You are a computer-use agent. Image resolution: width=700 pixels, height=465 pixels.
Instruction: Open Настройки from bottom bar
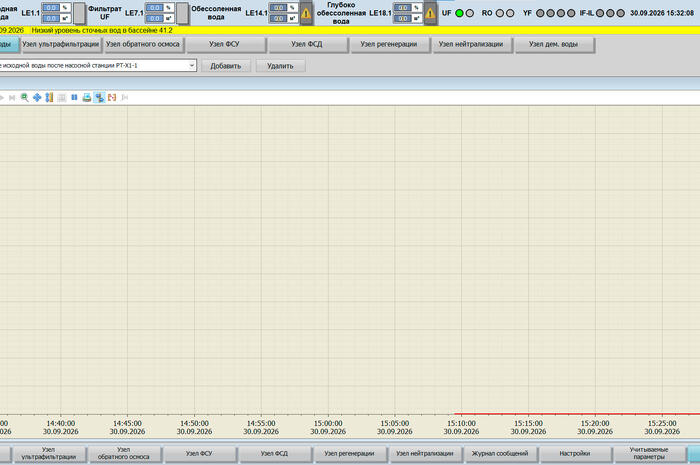pyautogui.click(x=575, y=453)
